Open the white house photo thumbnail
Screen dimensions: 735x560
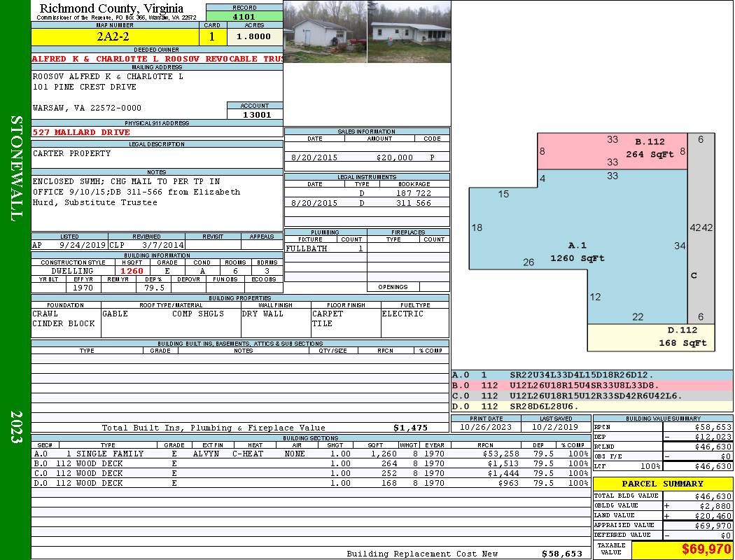click(409, 31)
